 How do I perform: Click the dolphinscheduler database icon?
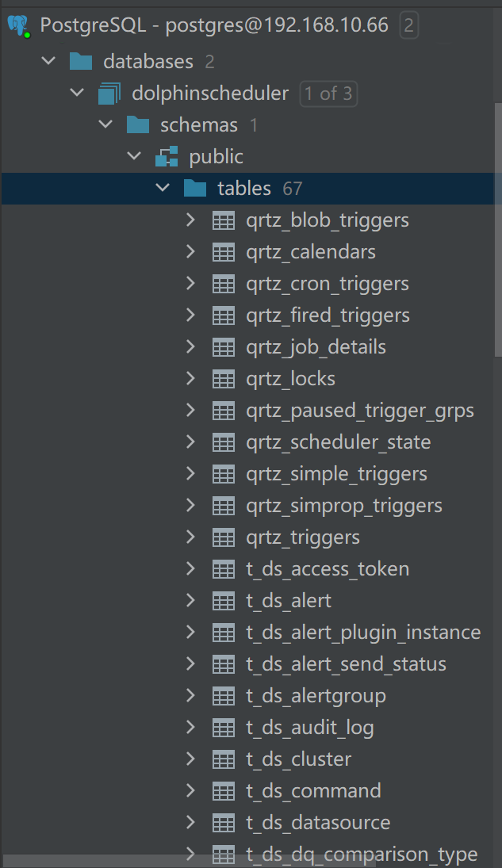point(109,94)
